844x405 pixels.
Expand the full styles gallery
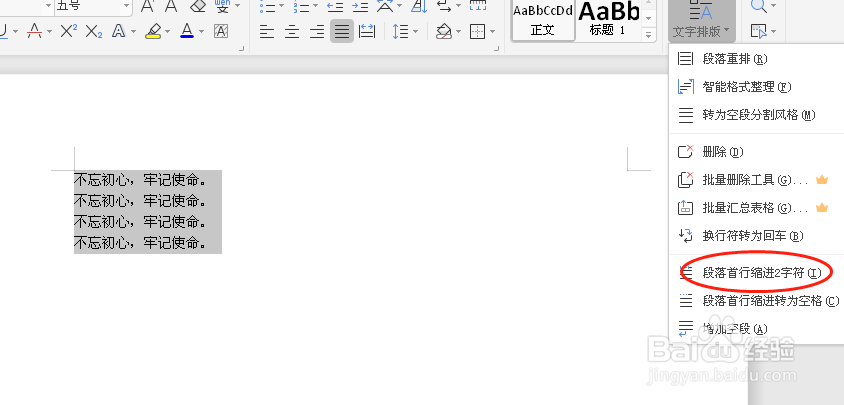click(649, 35)
